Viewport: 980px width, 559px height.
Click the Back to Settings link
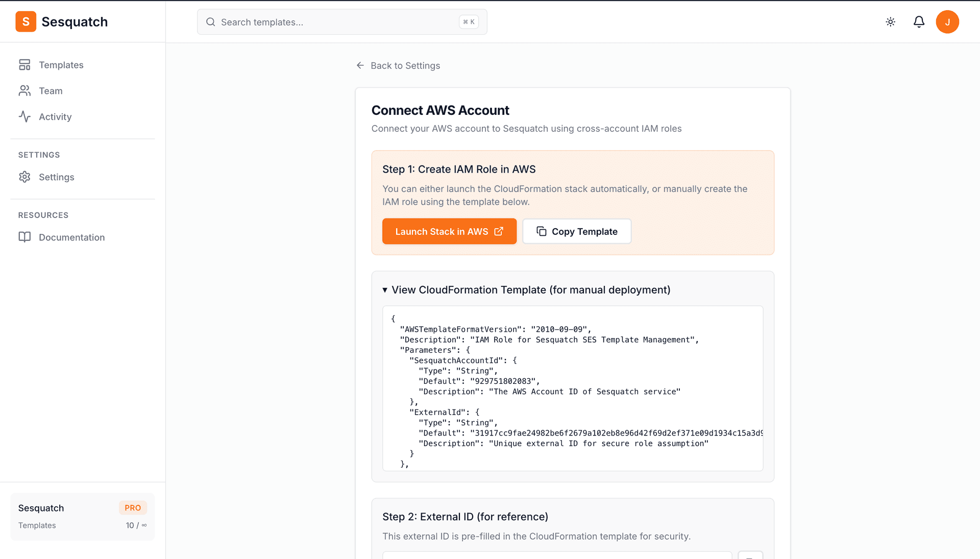405,66
